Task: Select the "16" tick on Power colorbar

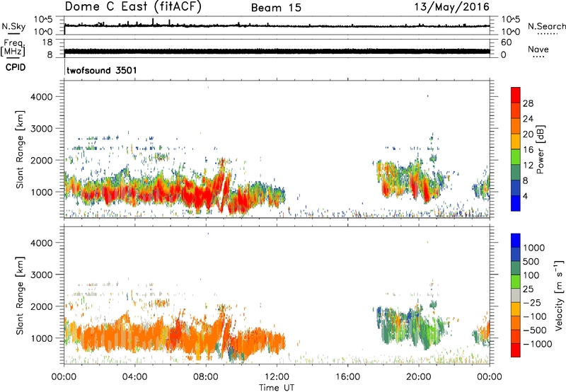Action: 528,149
